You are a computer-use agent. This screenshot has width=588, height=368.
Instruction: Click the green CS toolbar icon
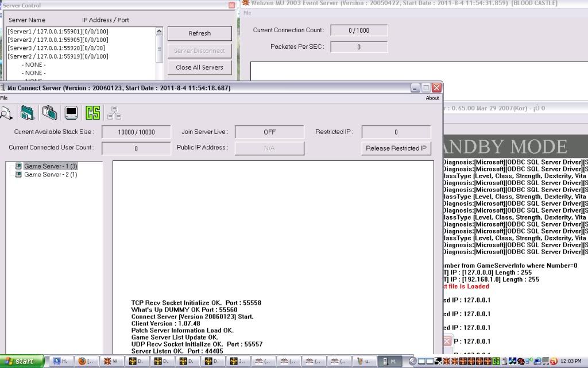tap(92, 113)
